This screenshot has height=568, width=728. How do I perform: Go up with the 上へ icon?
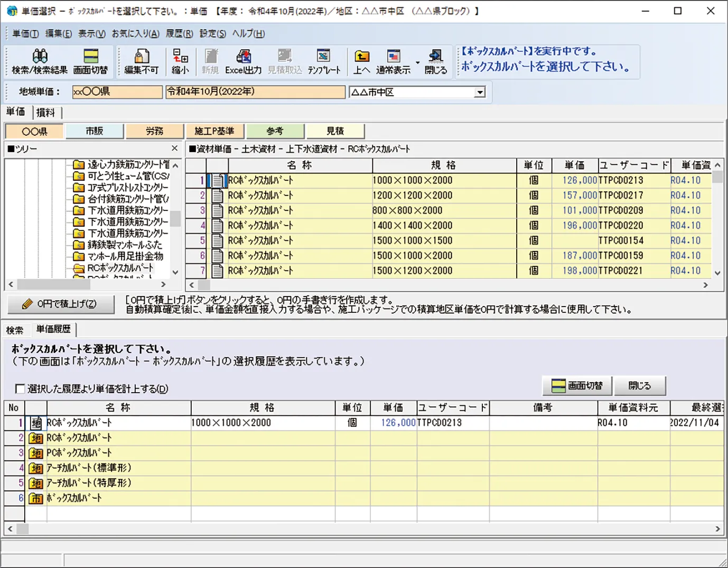pyautogui.click(x=361, y=57)
